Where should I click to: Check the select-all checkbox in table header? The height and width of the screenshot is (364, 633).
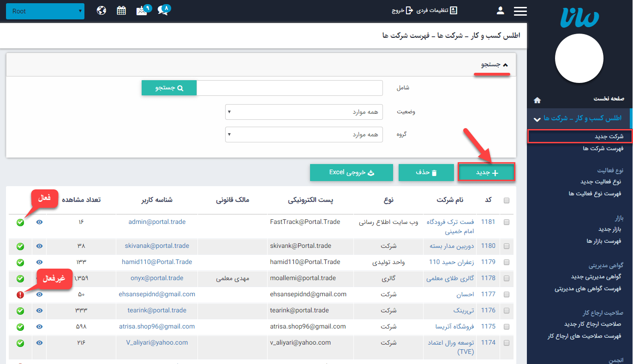507,200
